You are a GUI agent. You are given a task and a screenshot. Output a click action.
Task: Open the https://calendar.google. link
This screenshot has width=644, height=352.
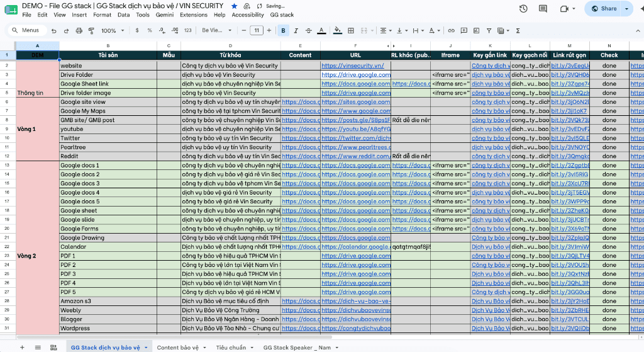356,247
